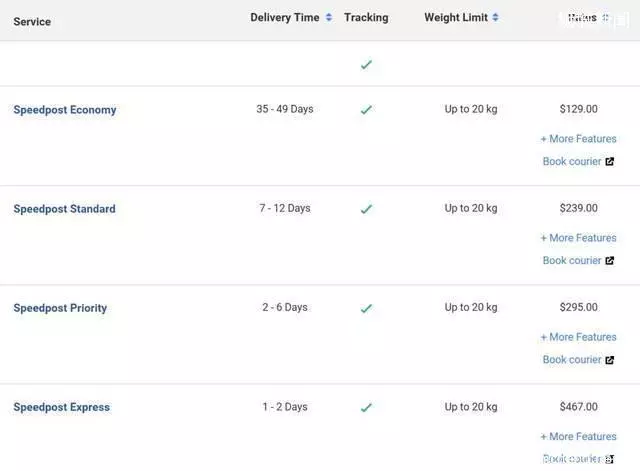
Task: Sort by Delivery Time arrows icon
Action: click(x=329, y=18)
